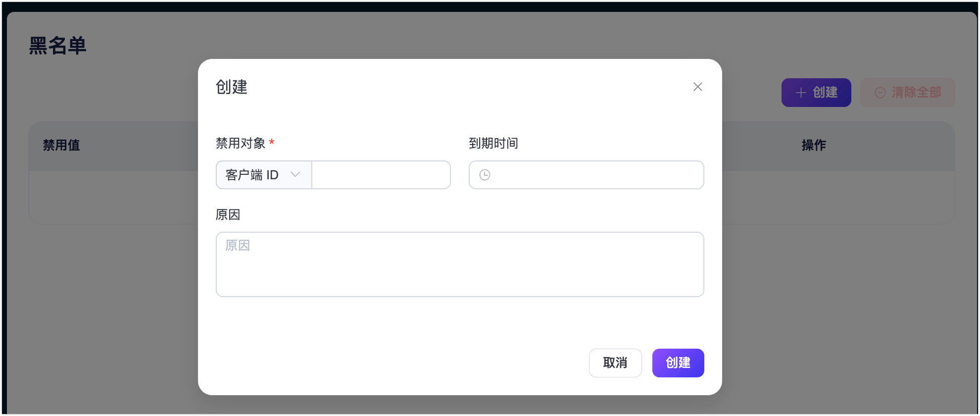Click the 清除全部 button text
Screen dimensions: 980x416
coord(916,93)
